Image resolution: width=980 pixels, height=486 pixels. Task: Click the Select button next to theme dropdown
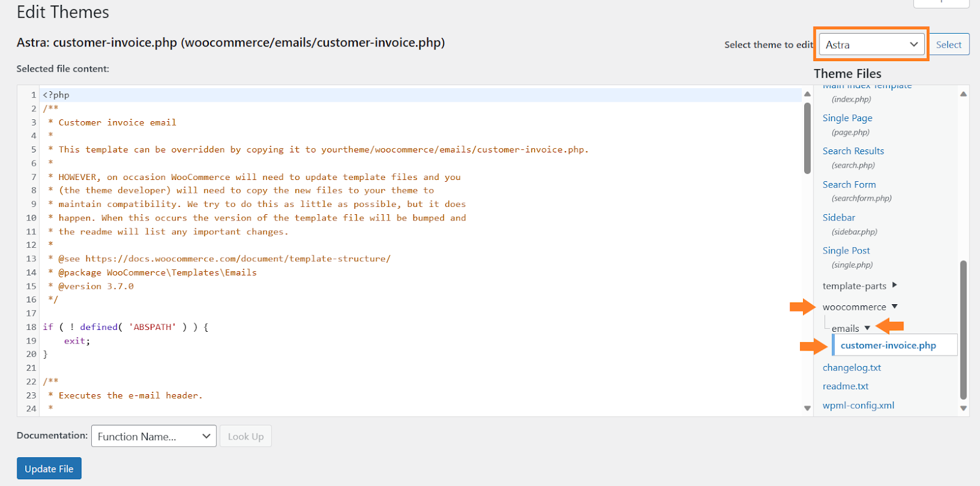[949, 45]
